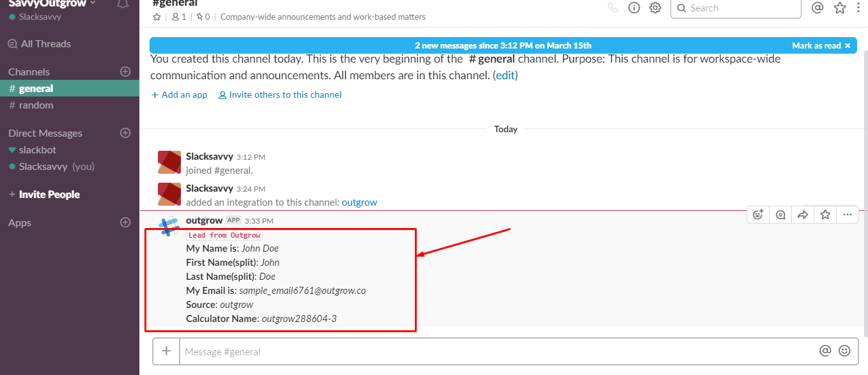Select the general channel
This screenshot has width=868, height=375.
[x=70, y=89]
